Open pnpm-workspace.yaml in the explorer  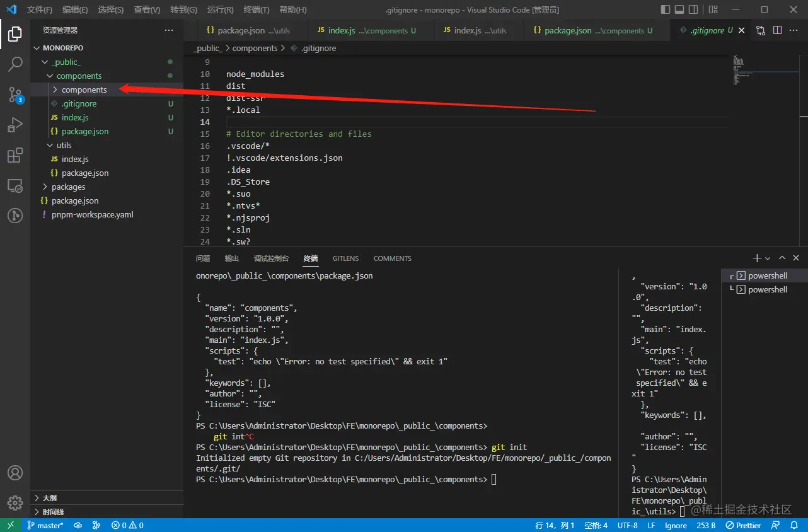pyautogui.click(x=92, y=214)
